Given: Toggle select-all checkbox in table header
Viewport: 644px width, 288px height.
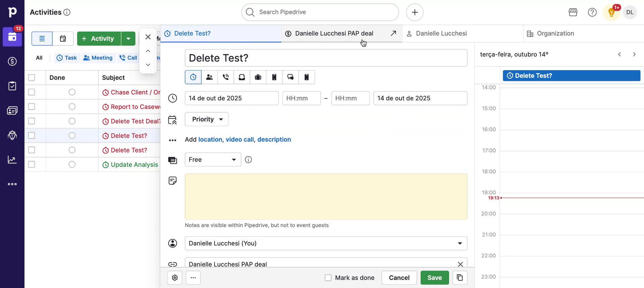Looking at the screenshot, I should pos(32,78).
